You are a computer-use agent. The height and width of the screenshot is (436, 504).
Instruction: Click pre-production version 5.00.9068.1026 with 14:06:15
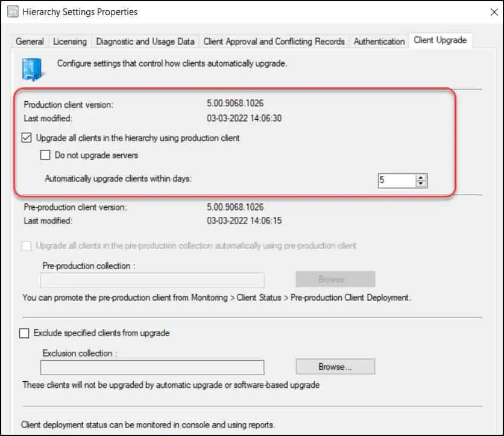point(235,207)
